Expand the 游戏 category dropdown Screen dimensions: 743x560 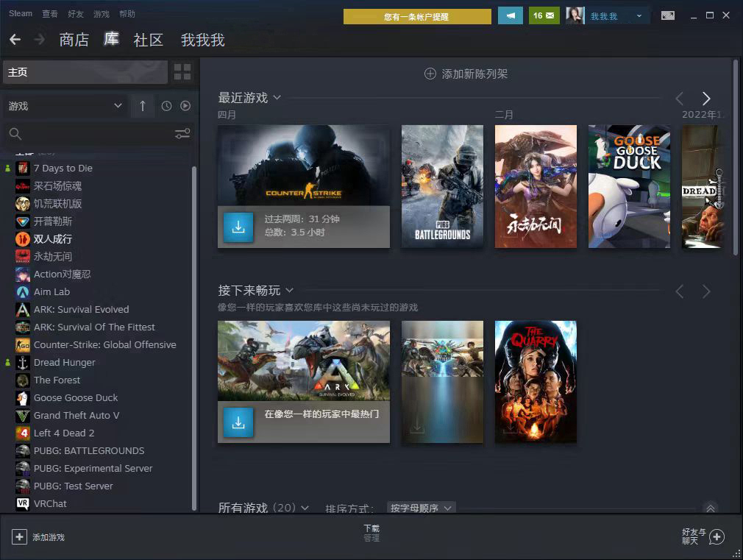point(65,106)
